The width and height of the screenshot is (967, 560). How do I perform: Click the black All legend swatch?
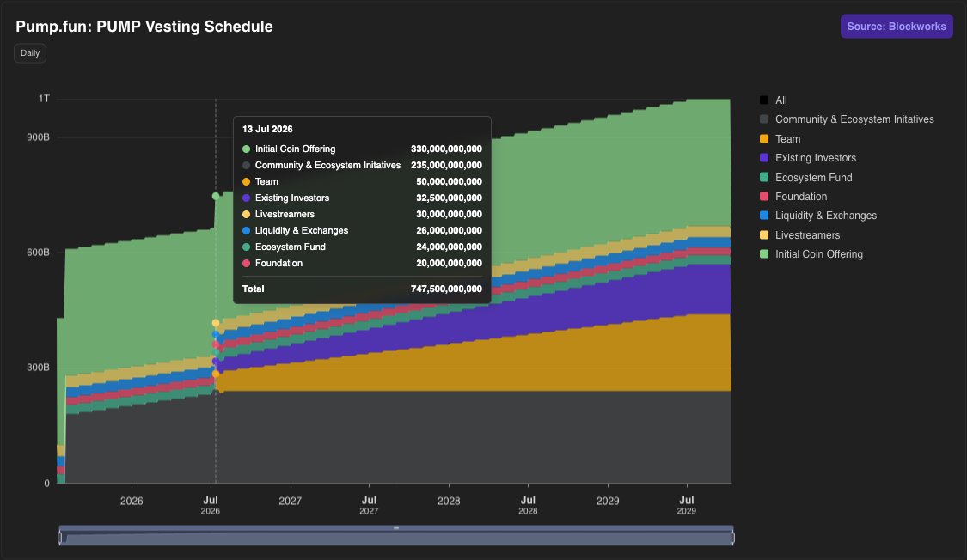click(x=764, y=100)
